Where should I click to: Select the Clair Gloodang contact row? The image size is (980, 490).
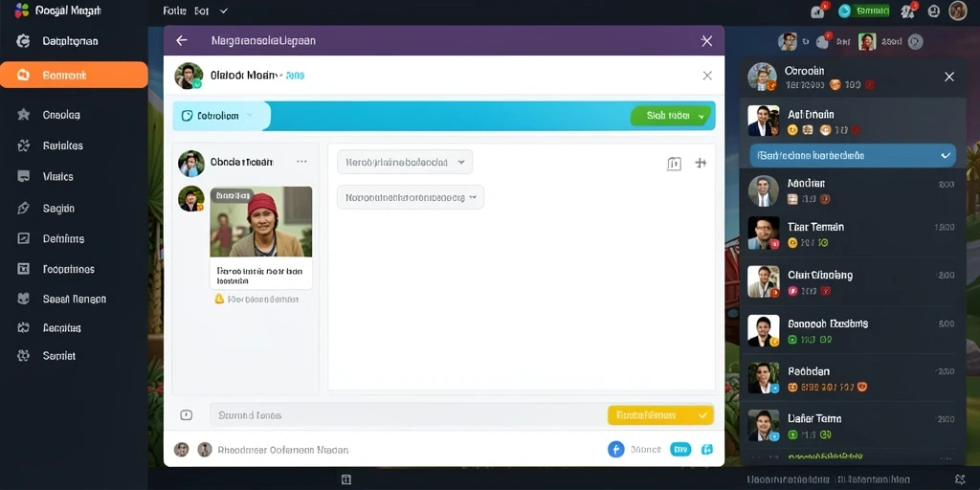[x=852, y=282]
